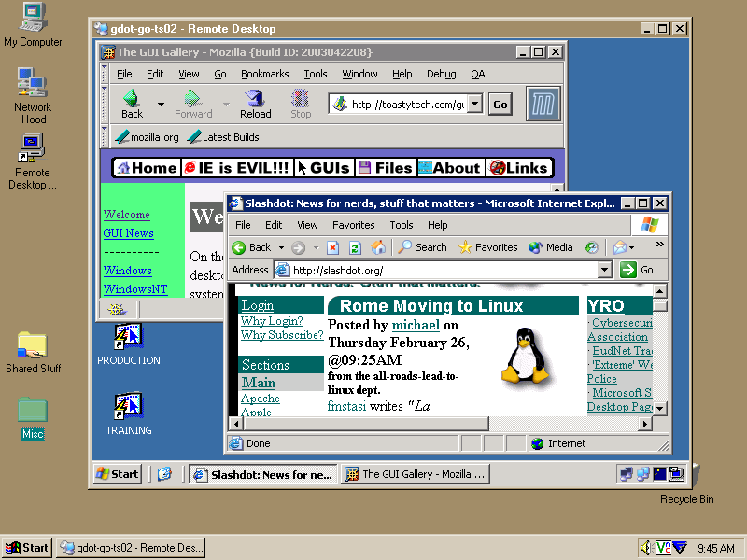747x560 pixels.
Task: Click the Apache section link
Action: (x=261, y=399)
